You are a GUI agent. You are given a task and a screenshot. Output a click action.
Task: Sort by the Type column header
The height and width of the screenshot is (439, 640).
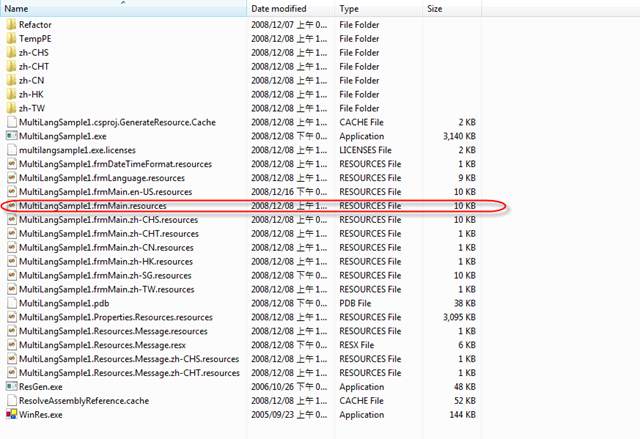click(378, 9)
